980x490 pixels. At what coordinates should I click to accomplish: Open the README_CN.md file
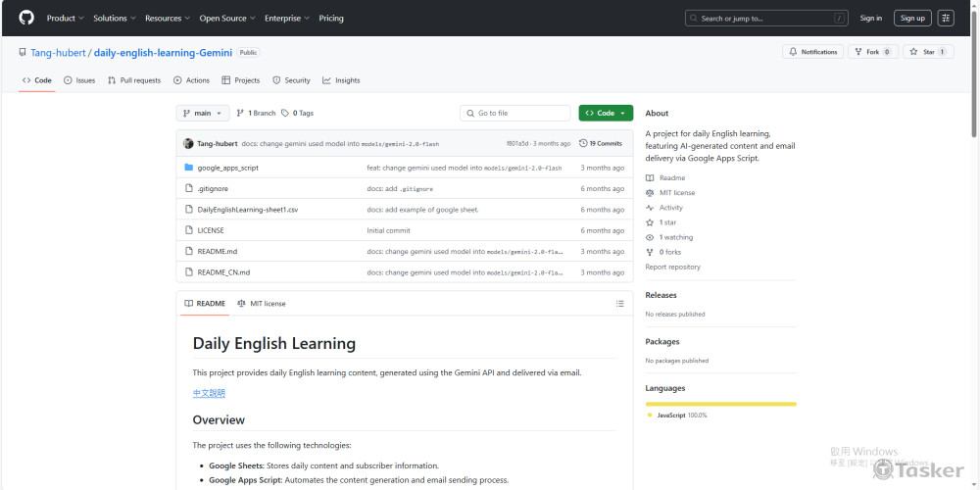coord(223,272)
